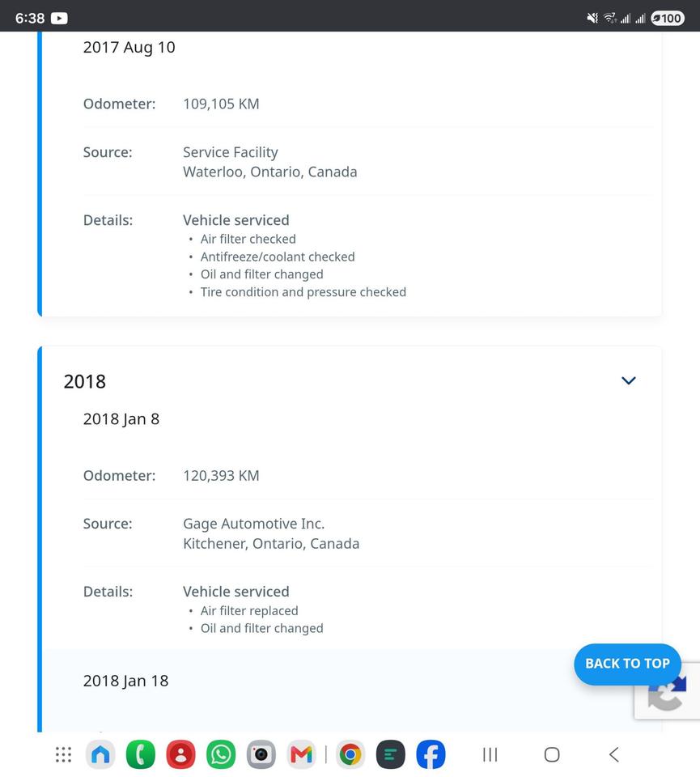Tap the BACK TO TOP button

(x=627, y=664)
